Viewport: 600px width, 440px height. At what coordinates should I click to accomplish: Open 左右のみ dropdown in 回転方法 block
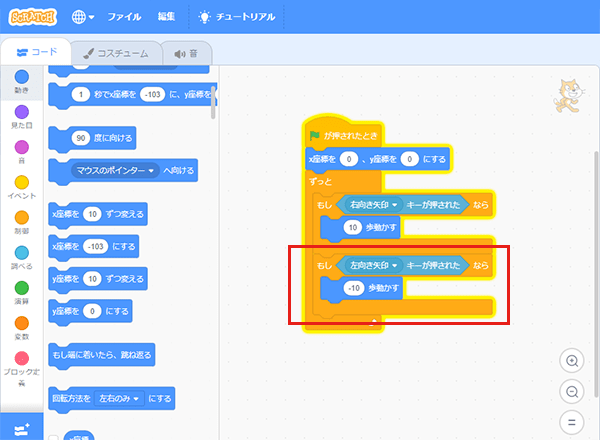click(x=119, y=399)
